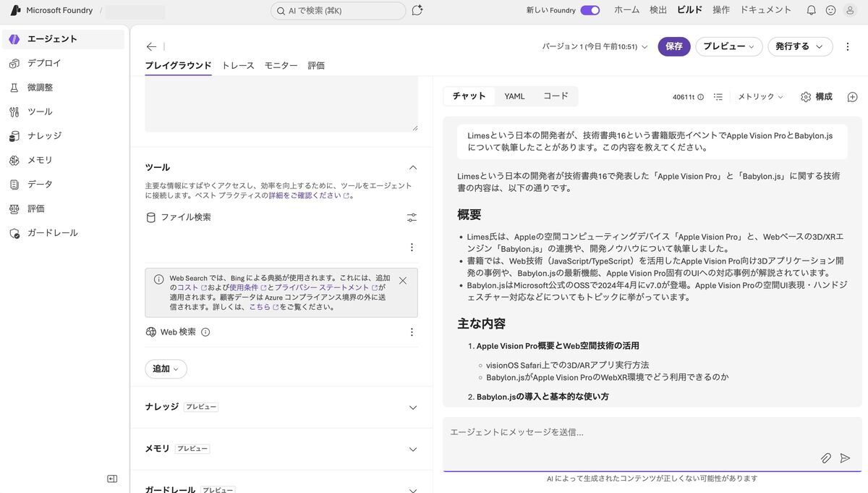Open the three-dot menu next to 発行する
The width and height of the screenshot is (868, 493).
coord(848,46)
